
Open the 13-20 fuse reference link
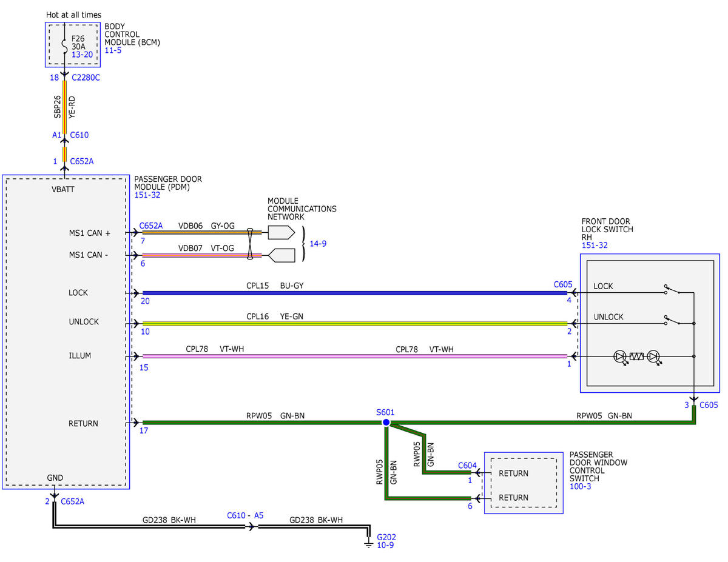point(82,55)
